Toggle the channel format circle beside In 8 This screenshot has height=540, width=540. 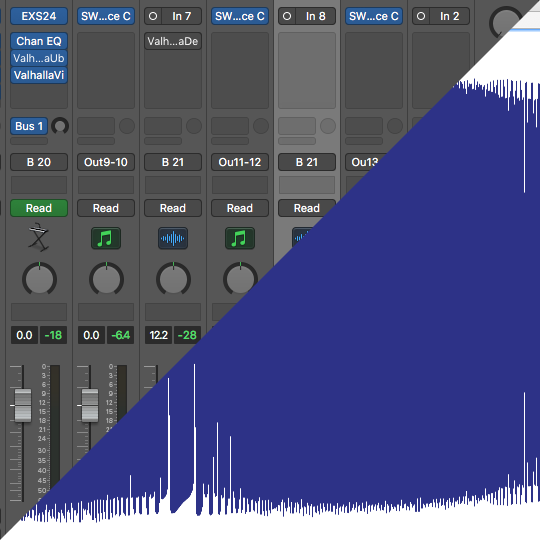click(x=287, y=16)
